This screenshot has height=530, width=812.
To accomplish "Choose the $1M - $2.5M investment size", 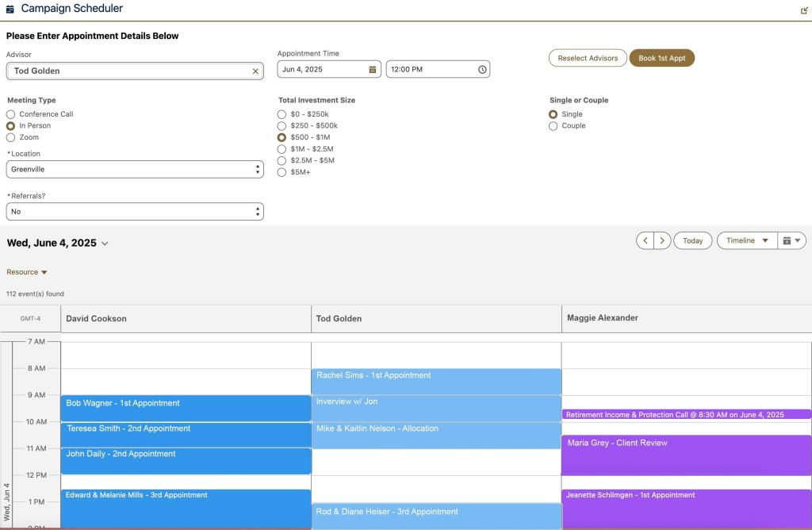I will pyautogui.click(x=282, y=149).
